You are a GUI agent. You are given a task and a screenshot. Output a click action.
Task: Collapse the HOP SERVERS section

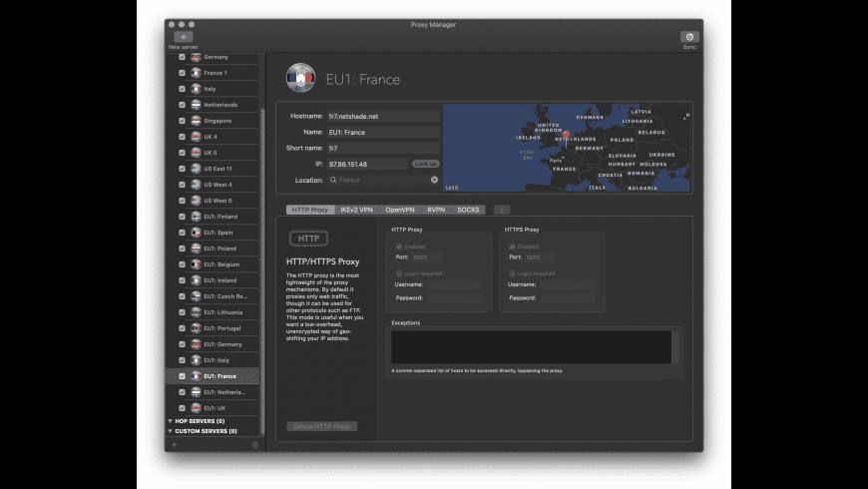click(171, 421)
